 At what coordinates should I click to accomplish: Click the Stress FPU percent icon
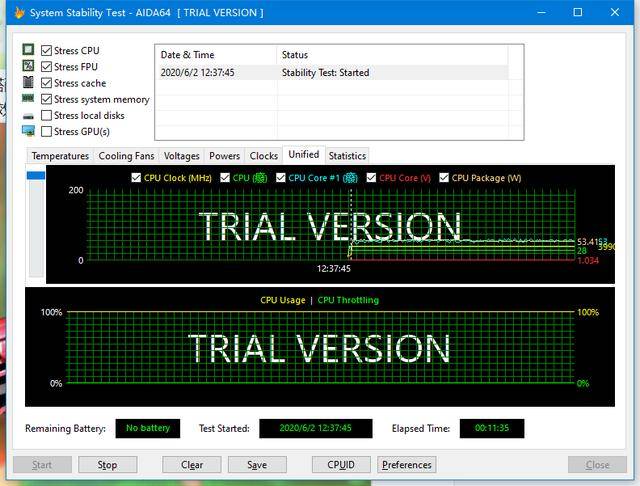[x=28, y=66]
